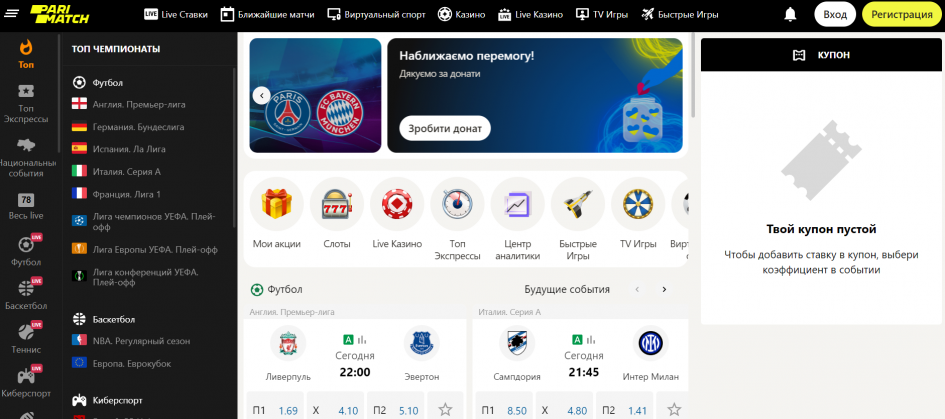Open Центр аналитики chart icon
Viewport: 945px width, 419px height.
518,204
